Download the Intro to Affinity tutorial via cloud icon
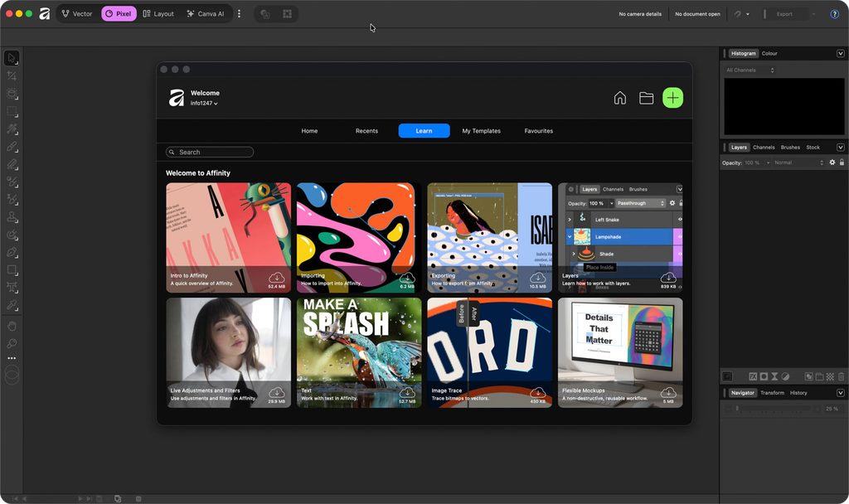The height and width of the screenshot is (504, 849). (277, 278)
